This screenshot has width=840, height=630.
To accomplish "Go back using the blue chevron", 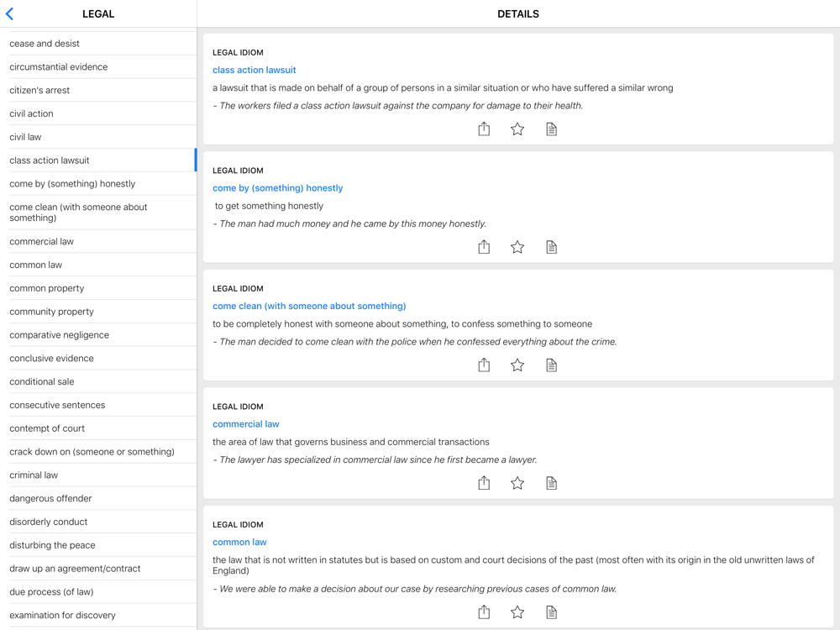I will [10, 14].
